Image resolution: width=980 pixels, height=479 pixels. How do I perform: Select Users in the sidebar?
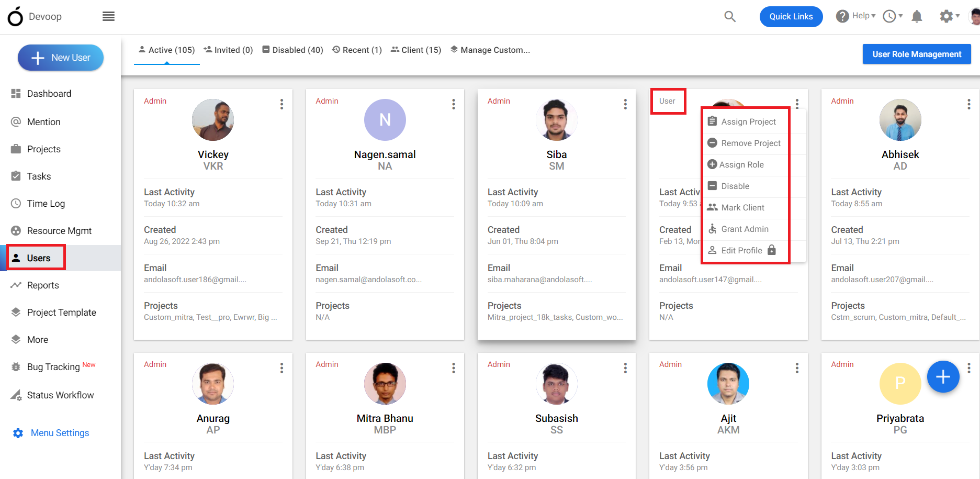[x=61, y=258]
